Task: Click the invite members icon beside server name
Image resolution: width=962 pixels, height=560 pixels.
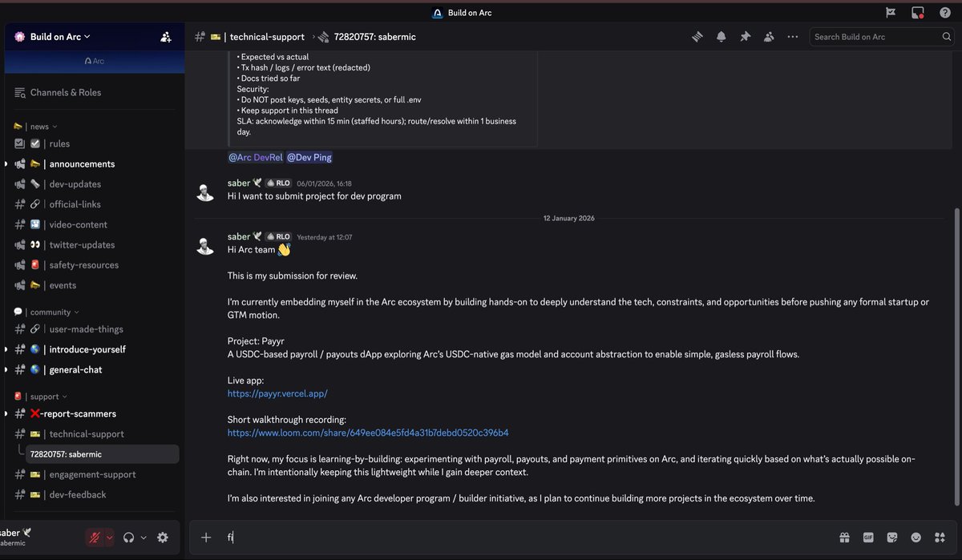Action: (166, 37)
